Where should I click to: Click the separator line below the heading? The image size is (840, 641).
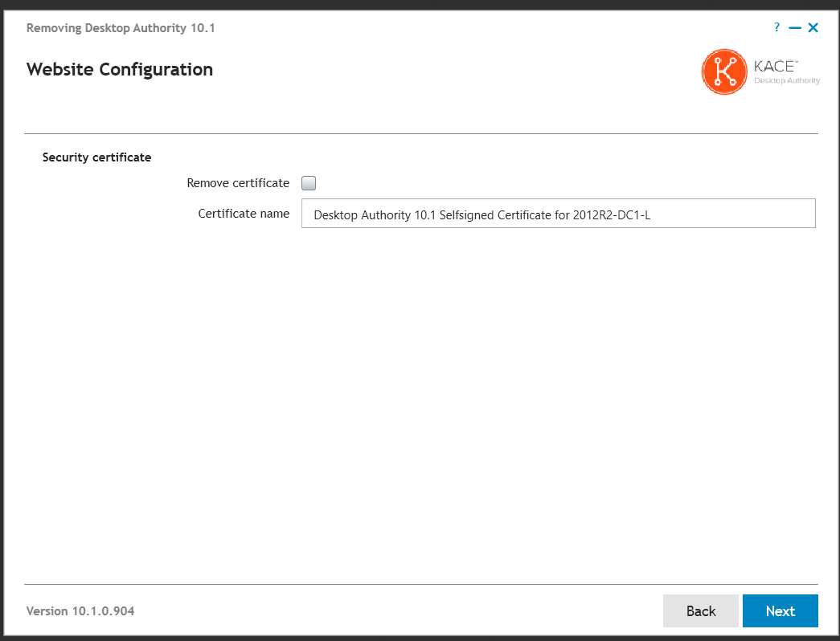pyautogui.click(x=421, y=133)
